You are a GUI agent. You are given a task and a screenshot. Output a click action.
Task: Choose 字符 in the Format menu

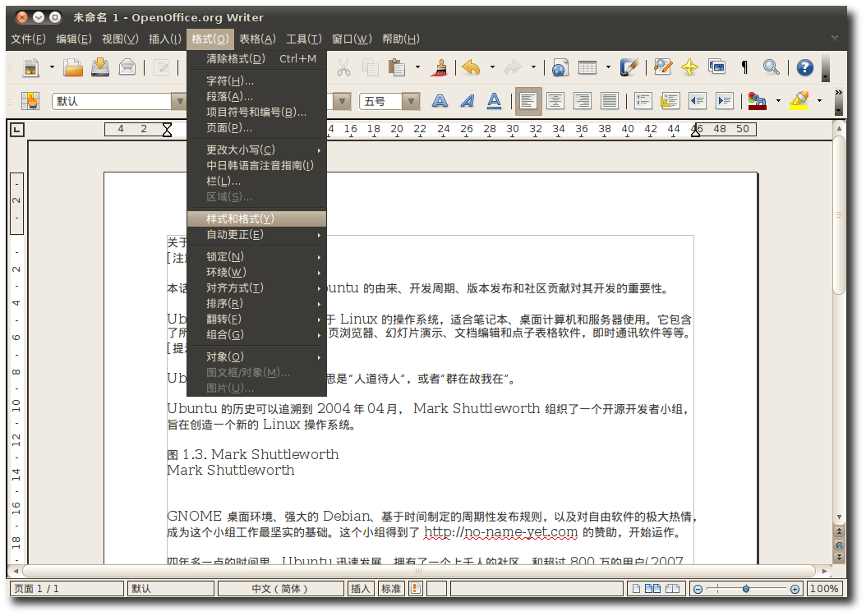coord(257,81)
